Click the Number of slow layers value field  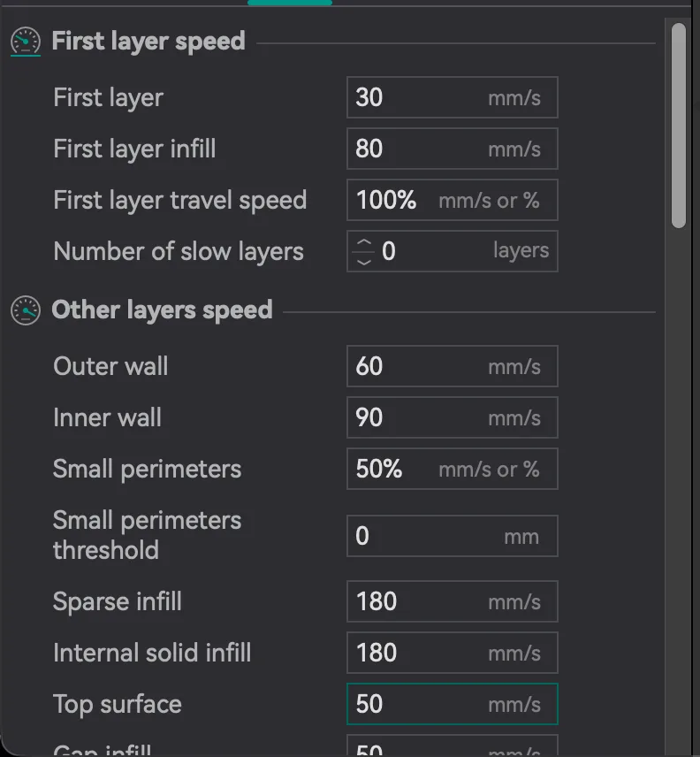coord(452,251)
